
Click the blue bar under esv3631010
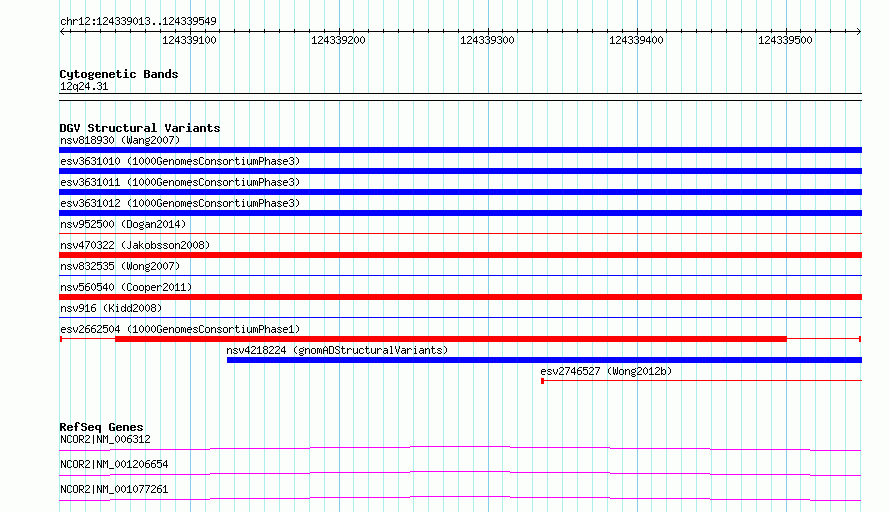click(x=460, y=171)
